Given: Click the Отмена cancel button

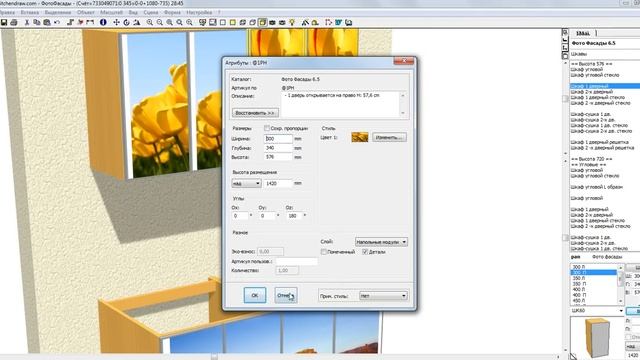Looking at the screenshot, I should click(285, 295).
